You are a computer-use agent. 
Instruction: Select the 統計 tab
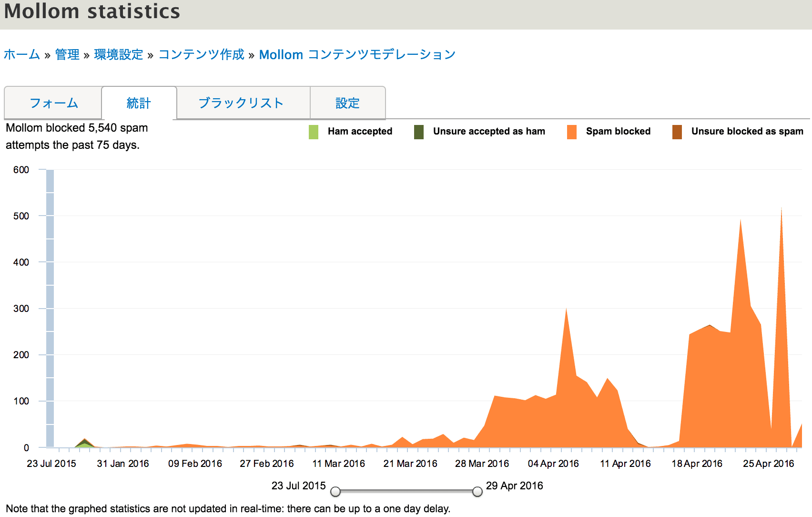pyautogui.click(x=139, y=103)
